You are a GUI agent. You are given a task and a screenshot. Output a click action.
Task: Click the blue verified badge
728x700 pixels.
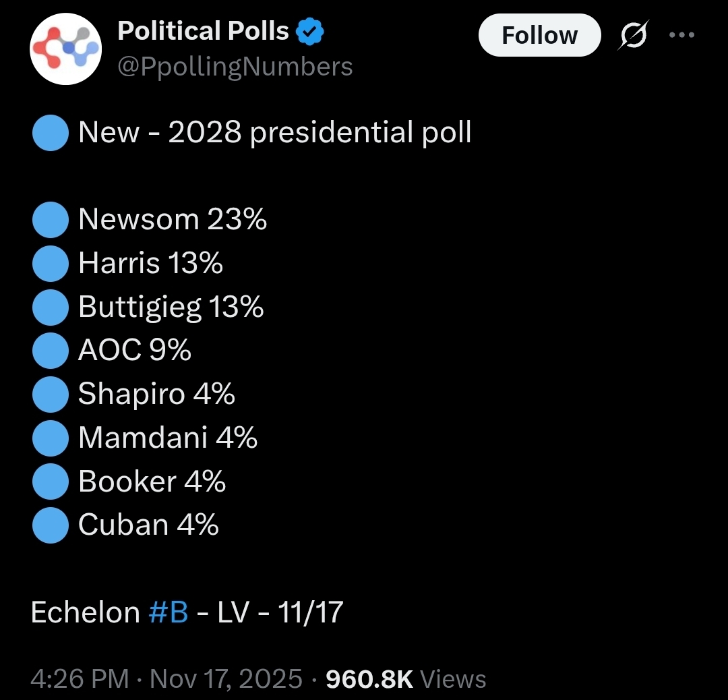tap(311, 32)
